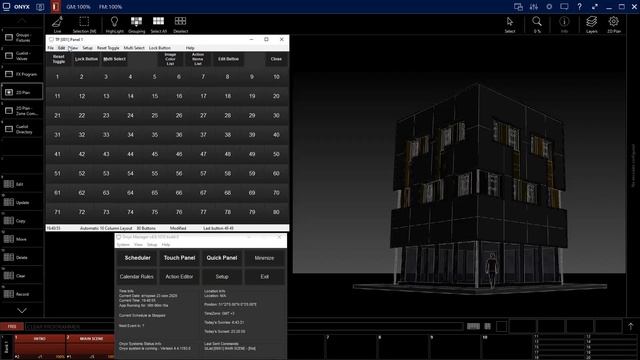640x360 pixels.
Task: Open Touch Panel from Onyx Manager
Action: 179,258
